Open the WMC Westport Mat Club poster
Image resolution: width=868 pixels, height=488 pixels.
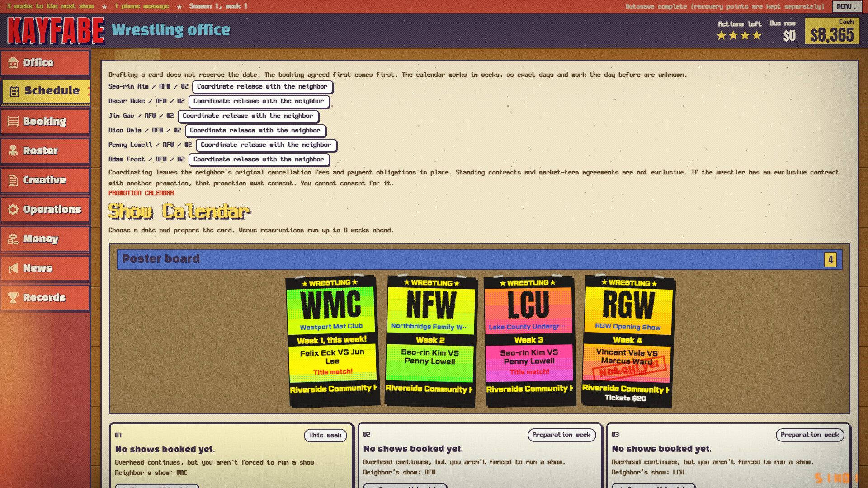[x=333, y=341]
